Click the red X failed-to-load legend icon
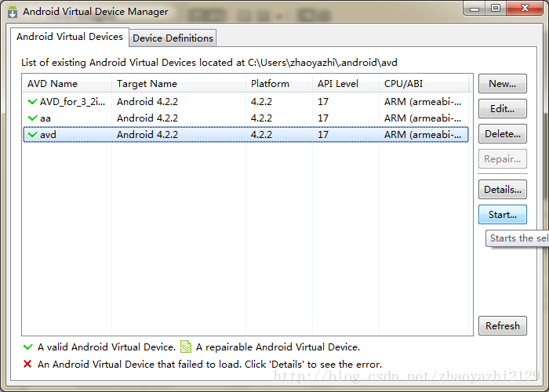Image resolution: width=549 pixels, height=392 pixels. [x=27, y=364]
